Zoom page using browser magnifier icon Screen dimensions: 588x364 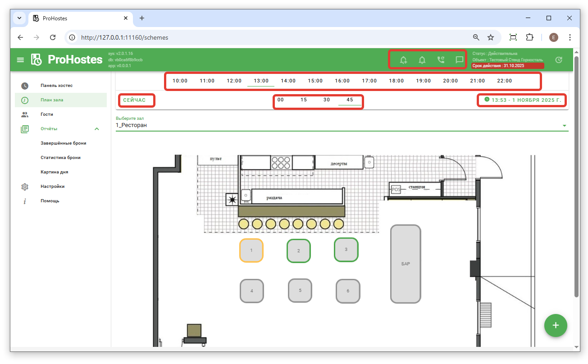tap(476, 37)
